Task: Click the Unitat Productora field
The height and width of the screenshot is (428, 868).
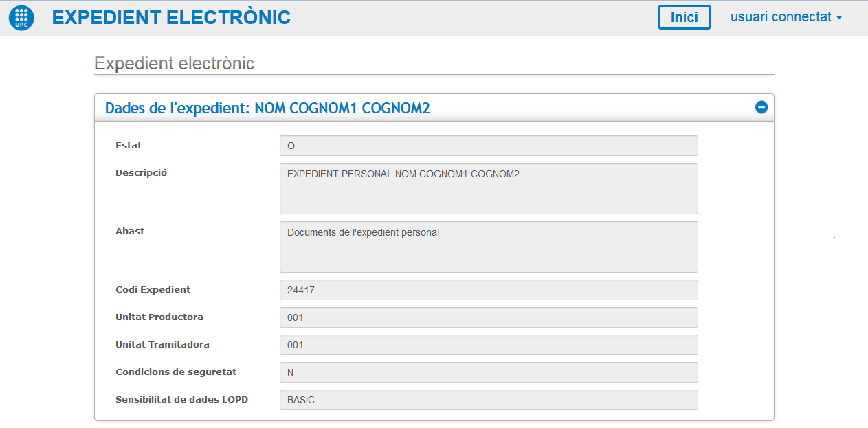Action: 488,317
